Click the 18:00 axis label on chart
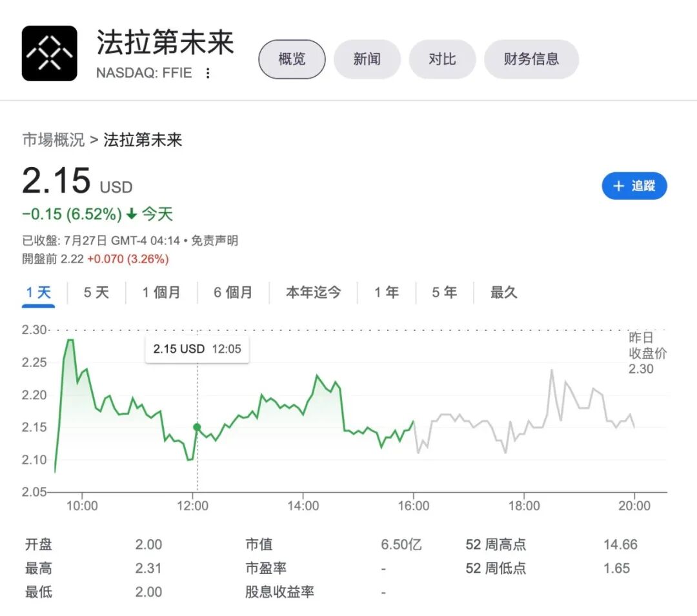This screenshot has width=697, height=616. [524, 506]
